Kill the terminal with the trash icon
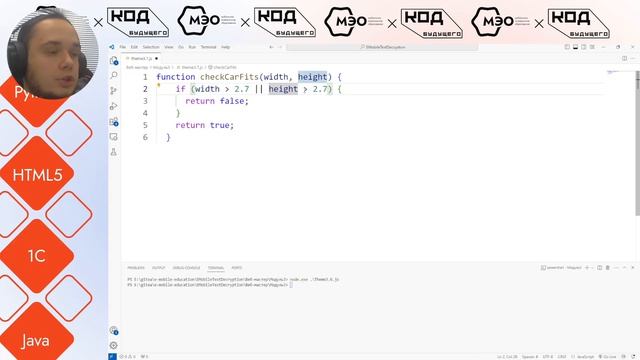The width and height of the screenshot is (640, 360). tap(608, 268)
